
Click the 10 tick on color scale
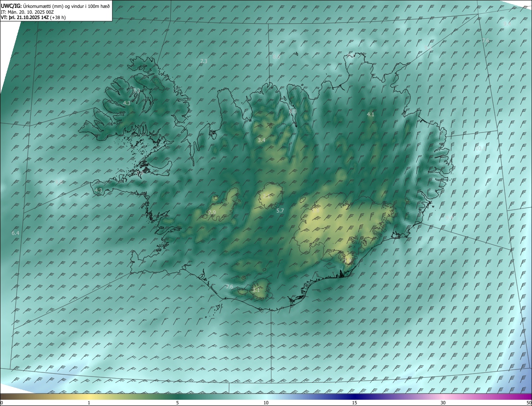click(x=266, y=403)
